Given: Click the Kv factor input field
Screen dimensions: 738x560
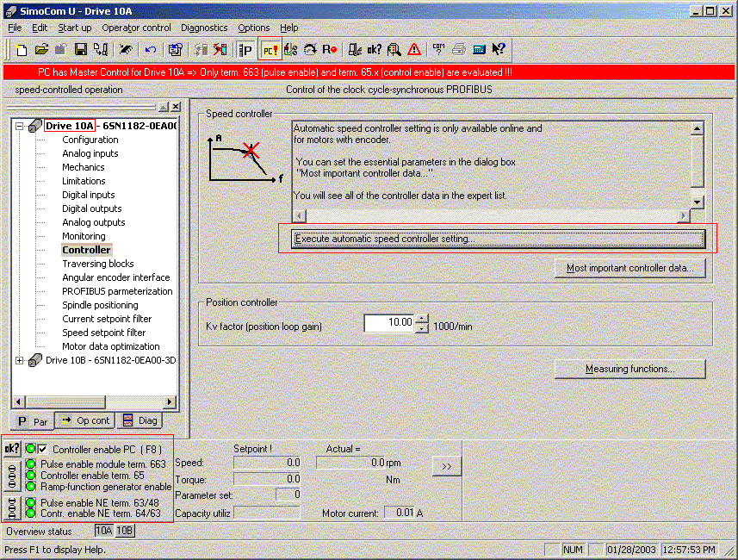Looking at the screenshot, I should [389, 322].
